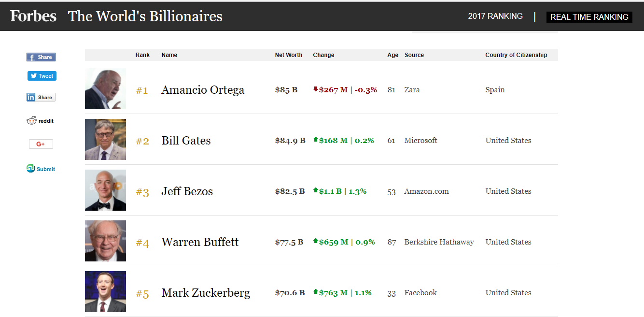Click Mark Zuckerberg's profile photo
644x317 pixels.
105,291
